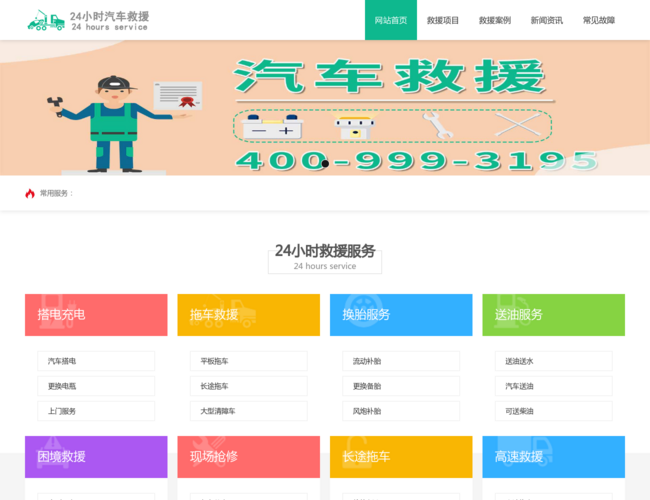Image resolution: width=650 pixels, height=500 pixels.
Task: Open the green 送油服务 service card
Action: (554, 315)
